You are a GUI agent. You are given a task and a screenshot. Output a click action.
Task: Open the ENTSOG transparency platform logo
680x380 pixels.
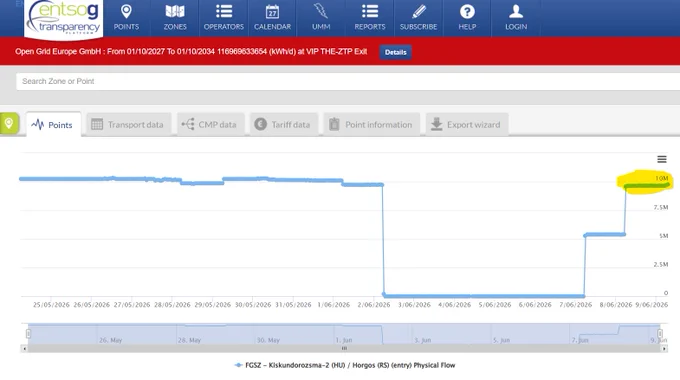[x=64, y=19]
